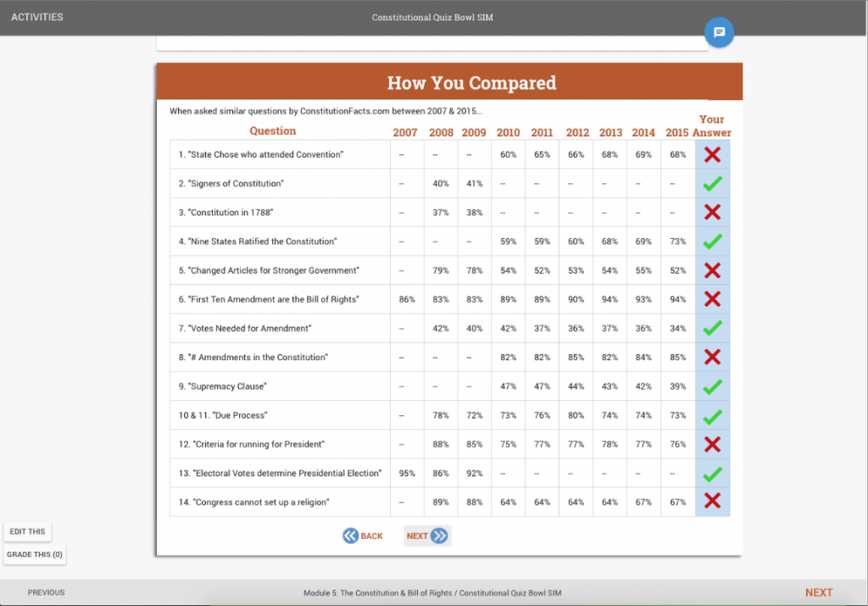Click the red X for Constitution in 1788
The image size is (868, 606).
(712, 212)
